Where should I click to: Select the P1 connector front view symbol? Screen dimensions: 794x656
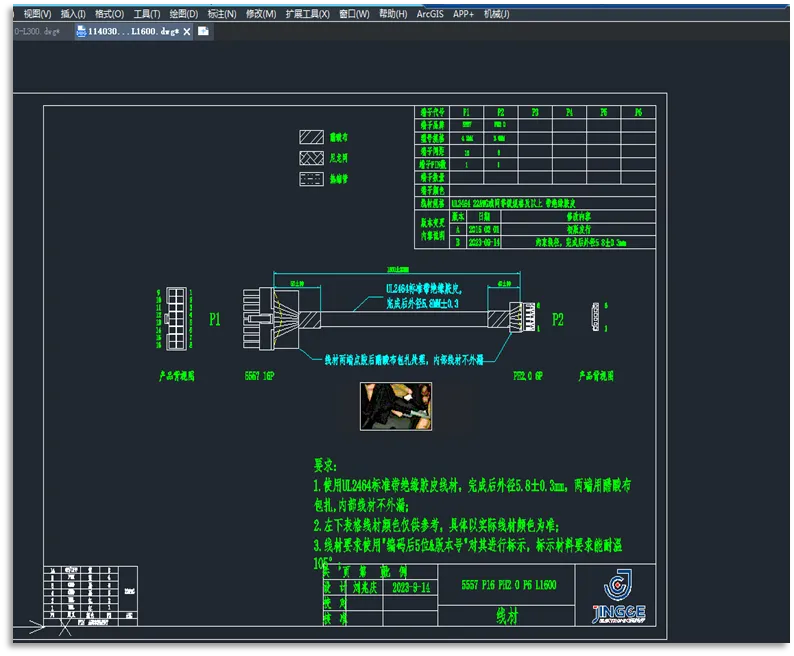click(175, 320)
